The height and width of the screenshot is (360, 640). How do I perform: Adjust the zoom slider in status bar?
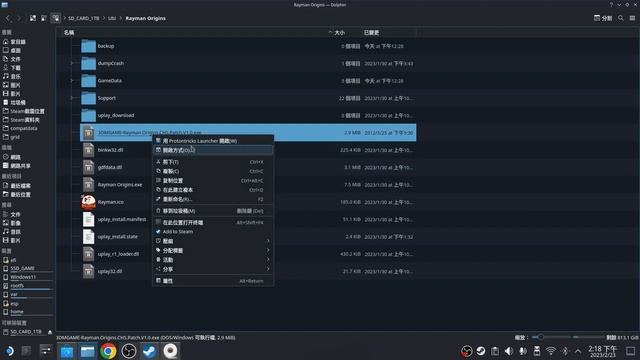551,337
